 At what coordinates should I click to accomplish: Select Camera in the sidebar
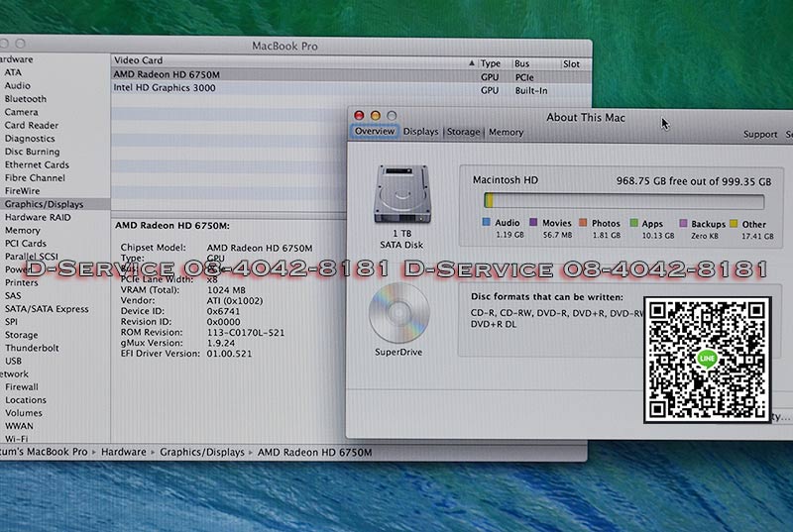[21, 112]
